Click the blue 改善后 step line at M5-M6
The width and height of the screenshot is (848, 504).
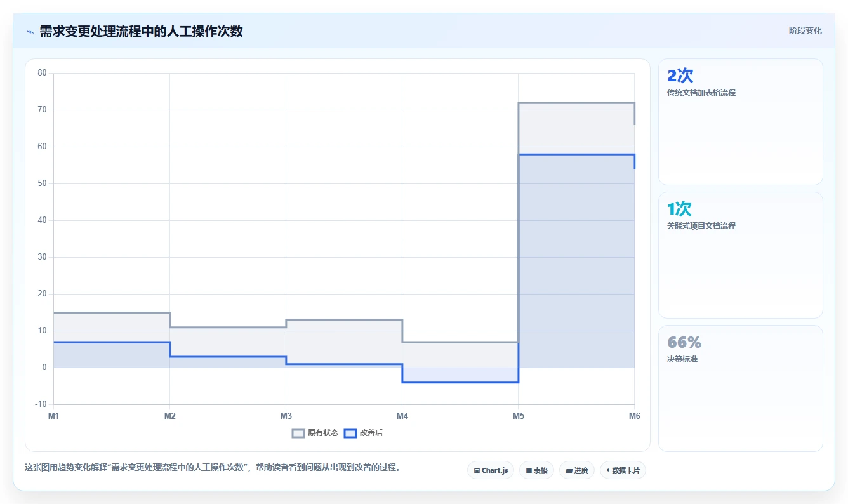point(576,154)
